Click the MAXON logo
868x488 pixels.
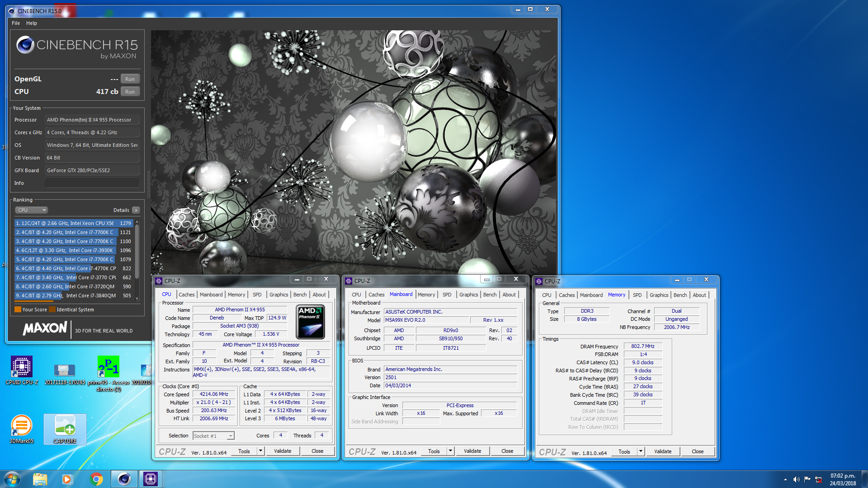(45, 328)
